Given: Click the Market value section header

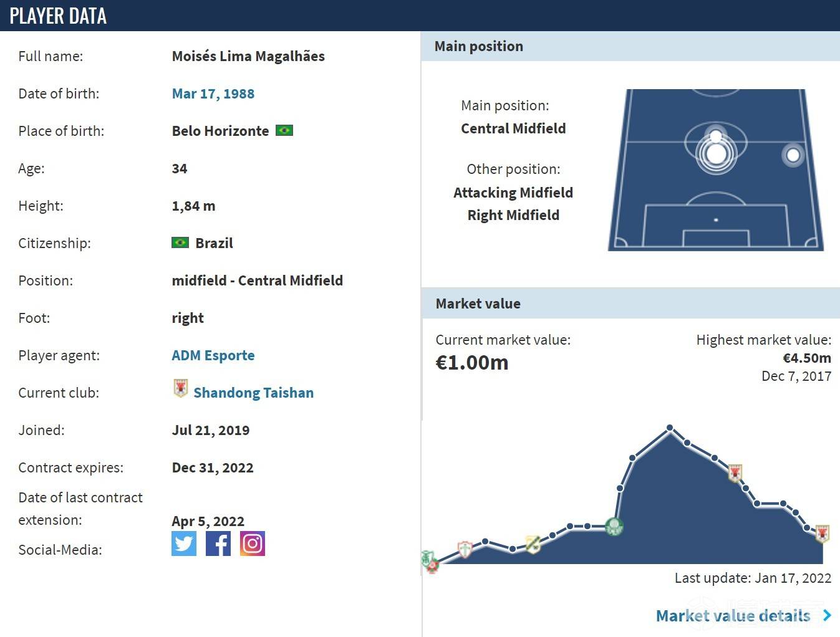Looking at the screenshot, I should click(630, 304).
